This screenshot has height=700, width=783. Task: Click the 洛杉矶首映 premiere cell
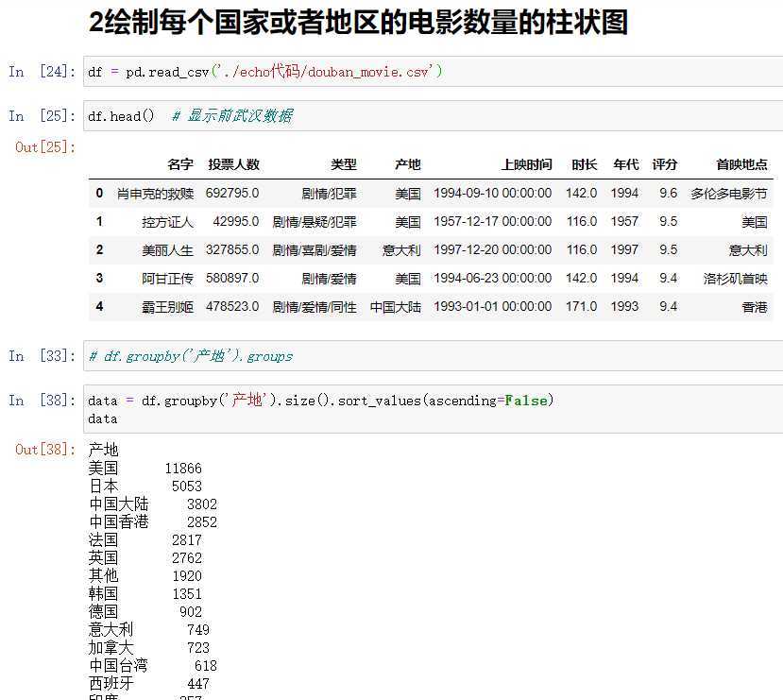point(735,278)
